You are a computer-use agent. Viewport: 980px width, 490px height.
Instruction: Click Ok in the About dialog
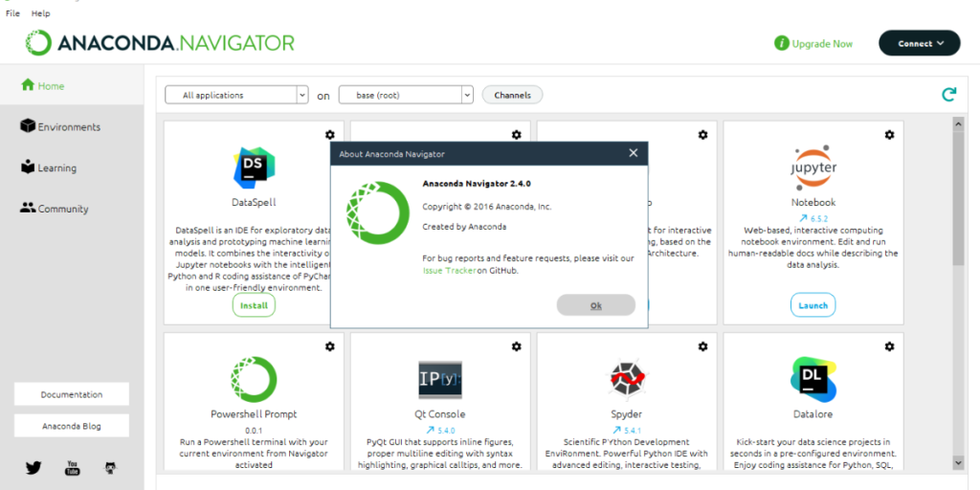point(595,305)
